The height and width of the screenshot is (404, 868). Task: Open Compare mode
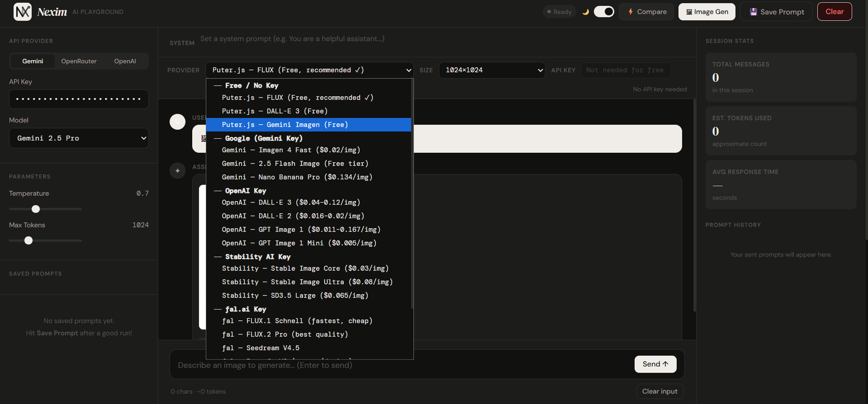pyautogui.click(x=646, y=12)
